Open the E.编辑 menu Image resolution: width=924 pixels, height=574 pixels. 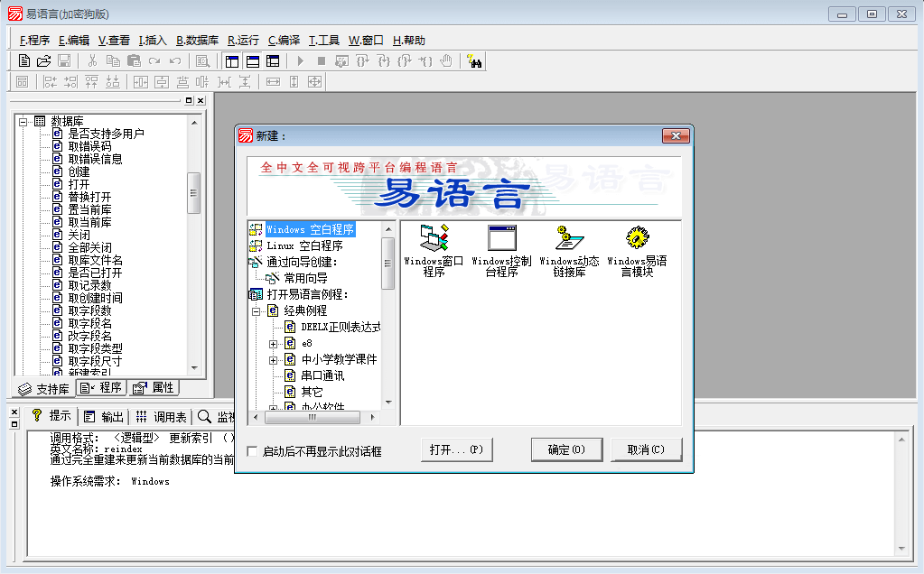coord(74,40)
